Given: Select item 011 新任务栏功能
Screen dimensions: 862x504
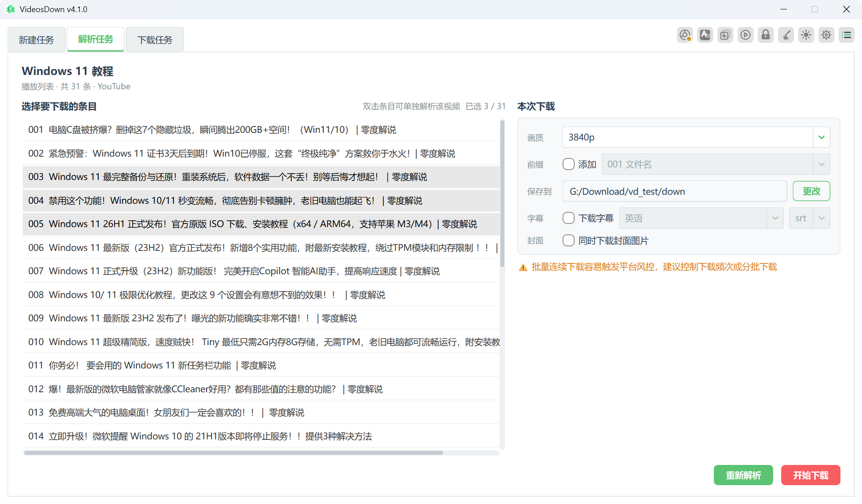Looking at the screenshot, I should pos(261,365).
